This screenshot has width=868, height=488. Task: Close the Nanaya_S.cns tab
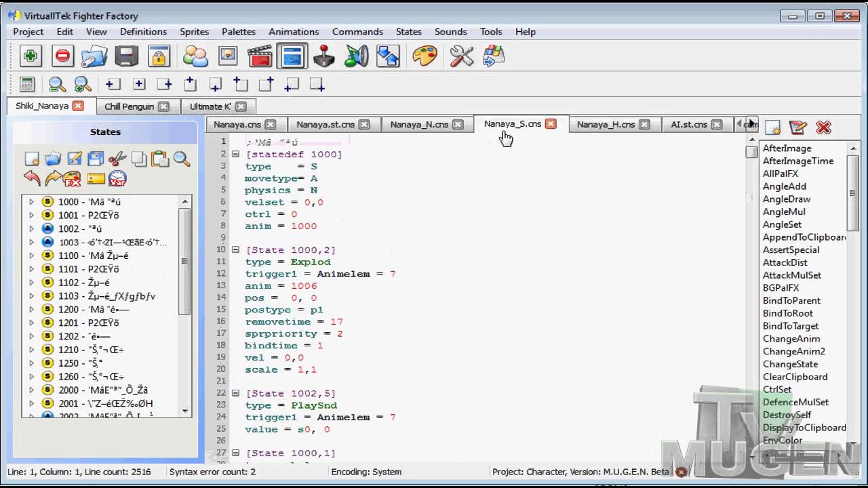click(x=551, y=124)
